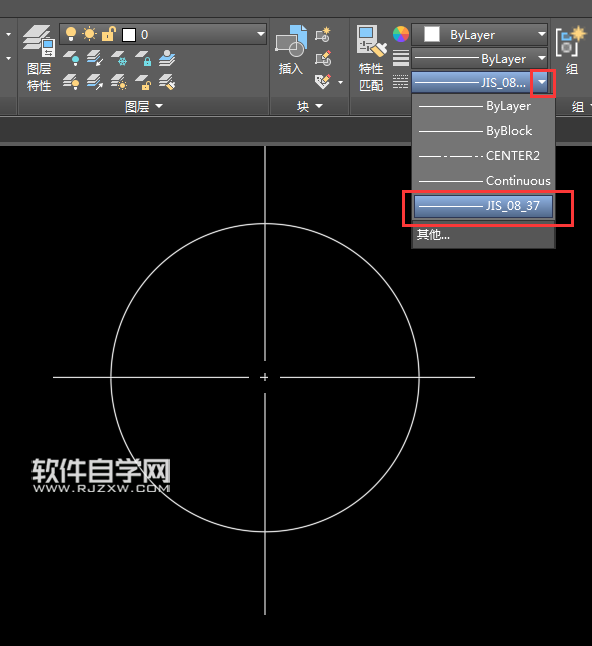This screenshot has width=592, height=646.
Task: Click the lineweight icon with thick bars
Action: click(400, 58)
